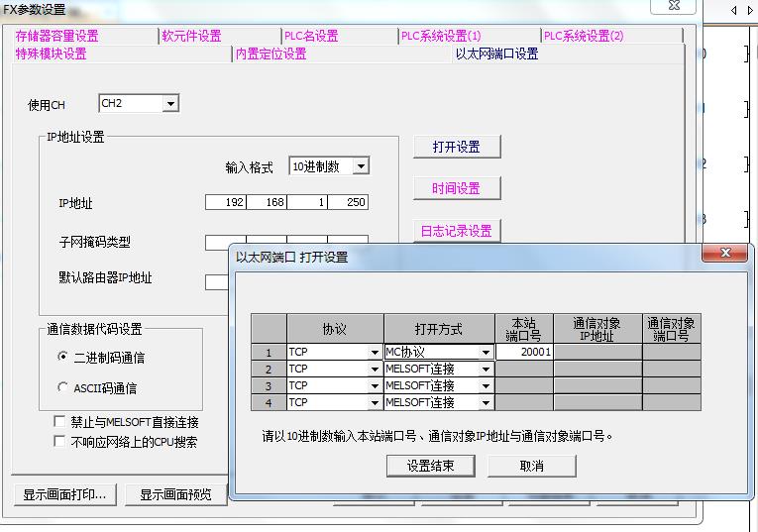Click the 时间设置 button
The height and width of the screenshot is (532, 758).
[x=456, y=188]
